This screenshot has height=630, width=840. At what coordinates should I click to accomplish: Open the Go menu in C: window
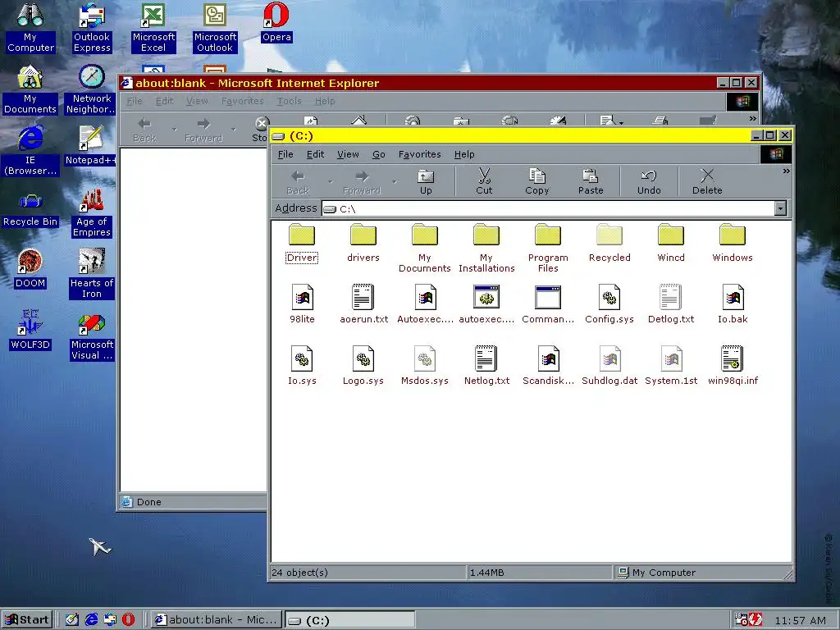click(379, 154)
